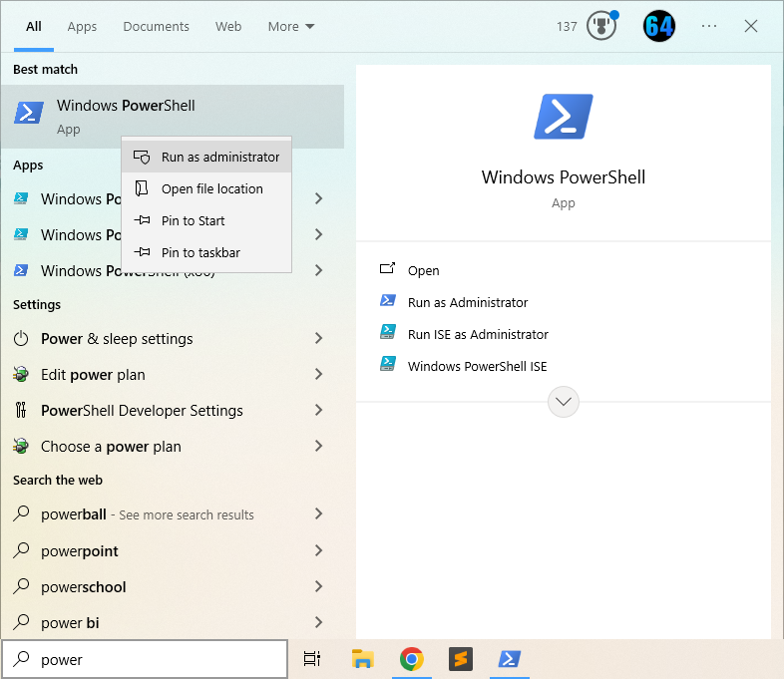Click the Run ISE as Administrator icon

pyautogui.click(x=388, y=332)
